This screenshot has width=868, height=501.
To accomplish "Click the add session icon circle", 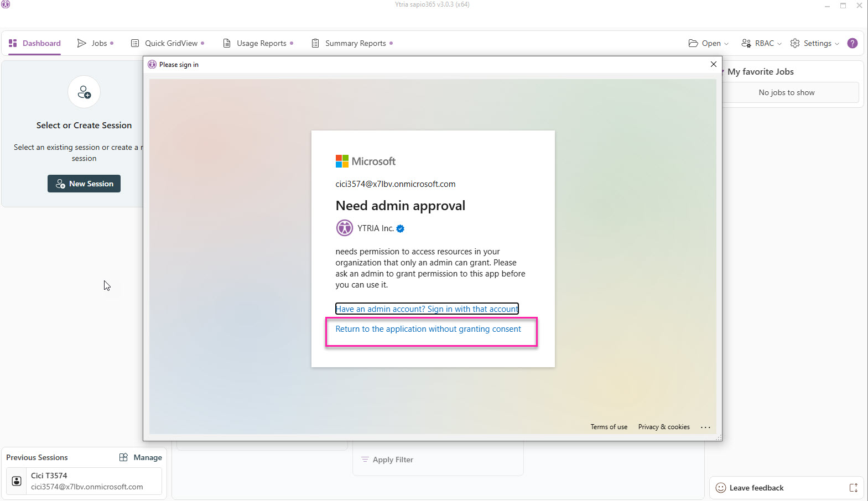I will [x=84, y=92].
